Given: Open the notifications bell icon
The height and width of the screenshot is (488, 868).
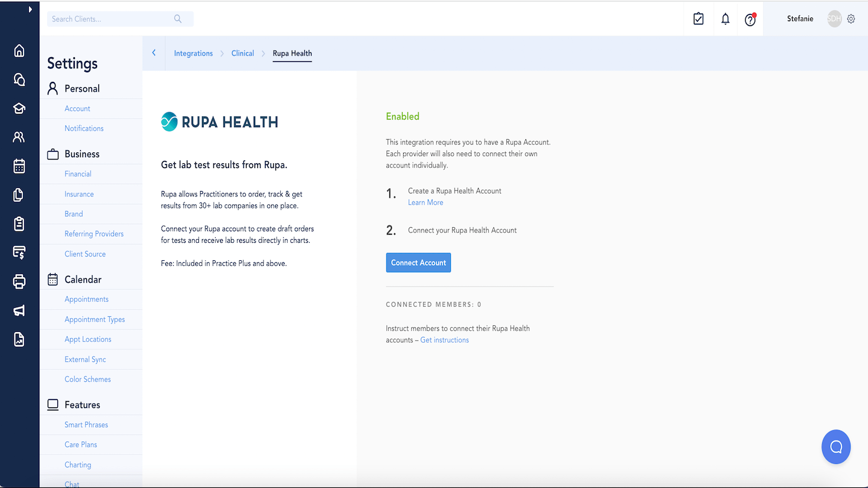Looking at the screenshot, I should pyautogui.click(x=725, y=19).
